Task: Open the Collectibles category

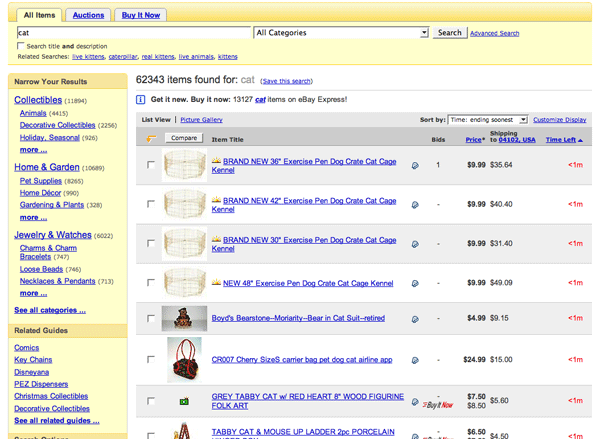Action: click(x=38, y=100)
